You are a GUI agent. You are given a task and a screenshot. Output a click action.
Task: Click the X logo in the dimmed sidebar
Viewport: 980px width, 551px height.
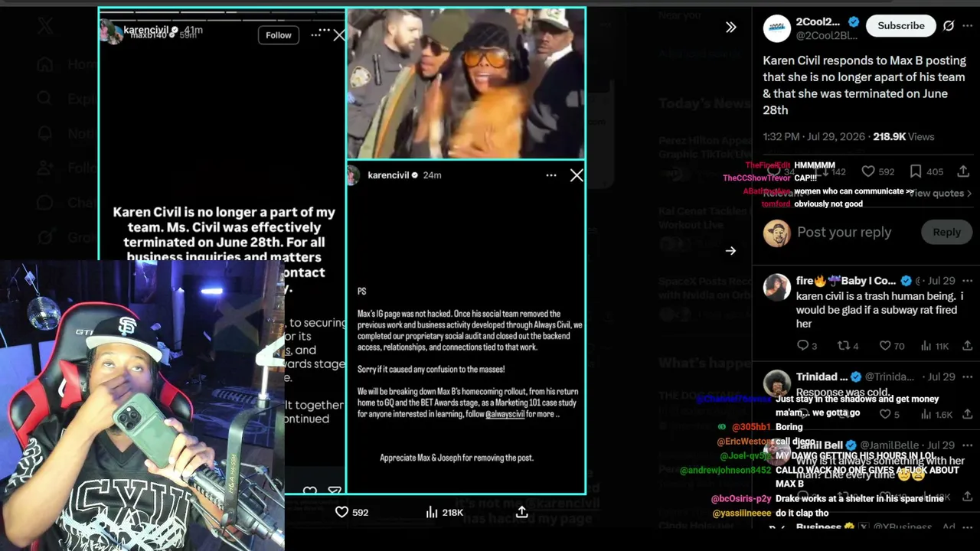click(x=45, y=26)
